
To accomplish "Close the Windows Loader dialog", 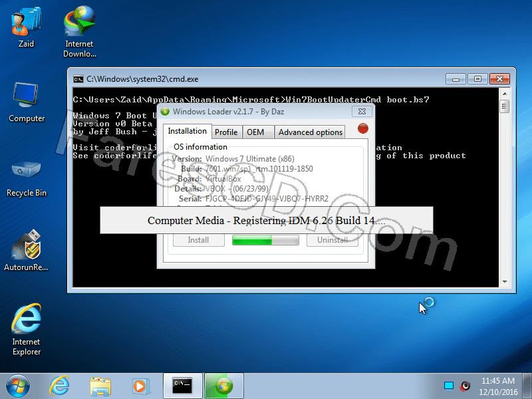I will coord(362,112).
